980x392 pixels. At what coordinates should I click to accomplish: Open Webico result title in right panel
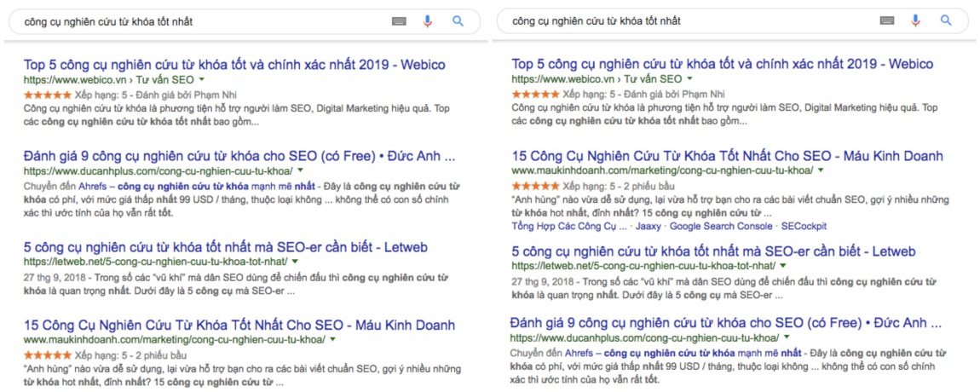click(x=722, y=65)
